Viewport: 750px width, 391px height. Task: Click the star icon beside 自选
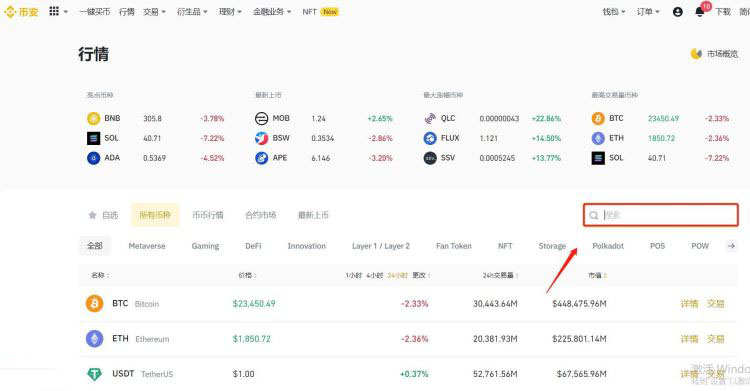coord(92,215)
